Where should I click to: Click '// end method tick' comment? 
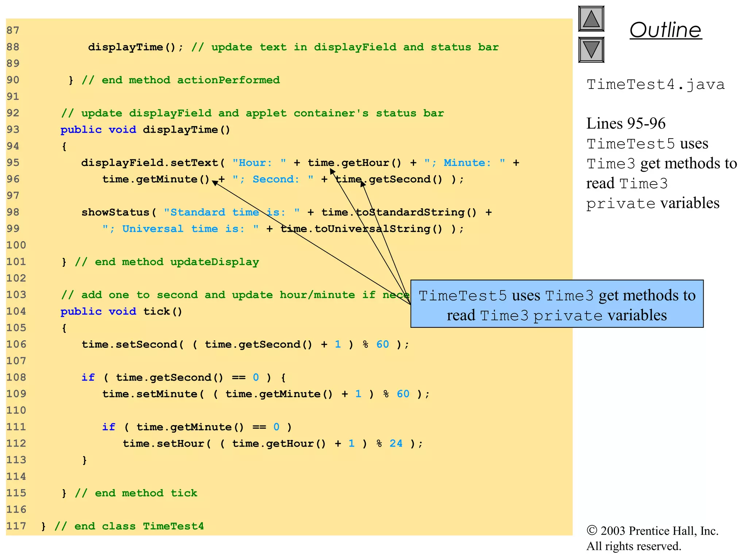136,493
